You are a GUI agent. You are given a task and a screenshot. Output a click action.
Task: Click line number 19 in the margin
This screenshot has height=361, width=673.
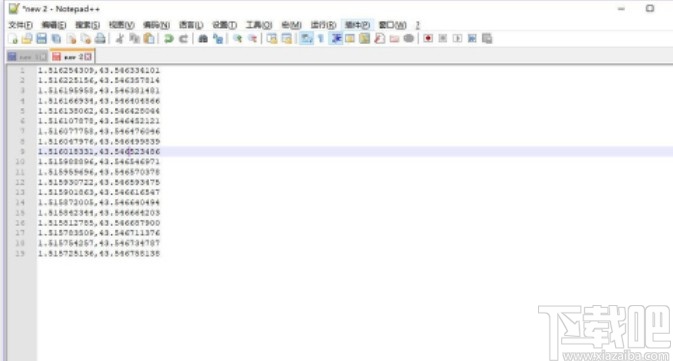click(20, 253)
